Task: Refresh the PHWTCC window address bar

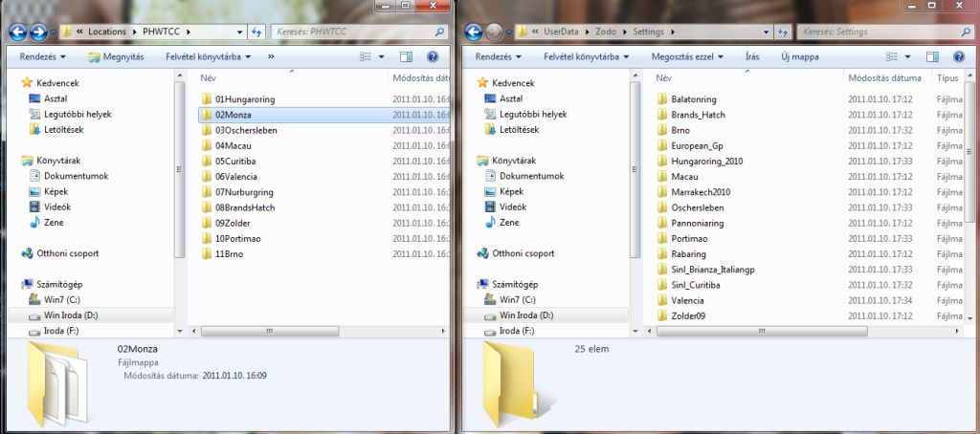Action: 256,32
